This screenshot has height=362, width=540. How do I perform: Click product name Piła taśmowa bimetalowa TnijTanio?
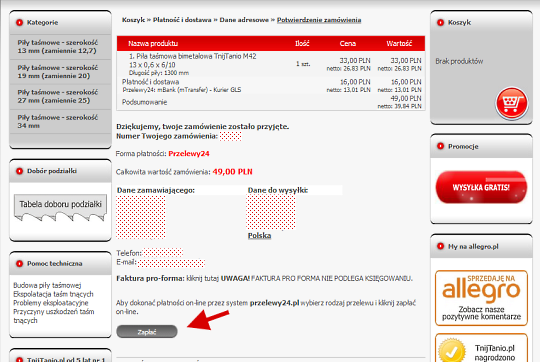click(x=193, y=60)
